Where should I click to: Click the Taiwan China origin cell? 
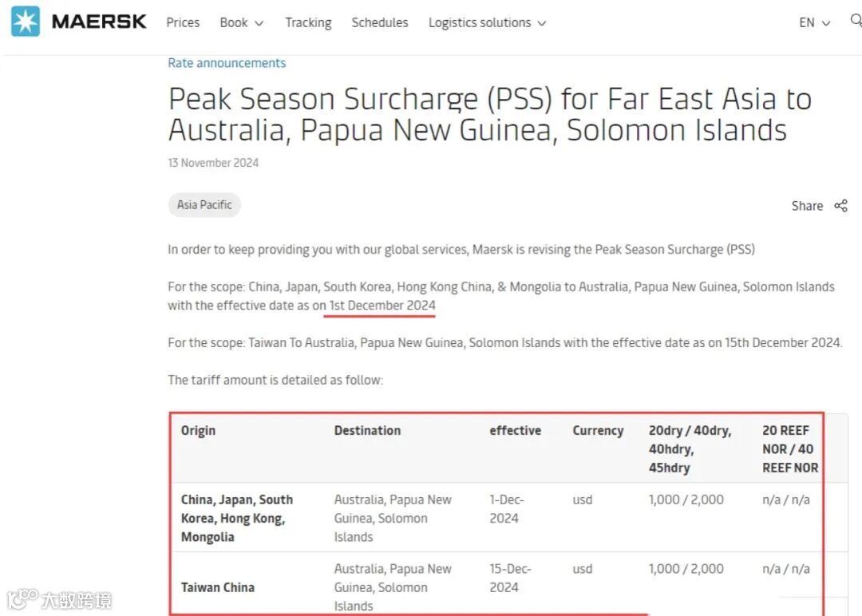tap(218, 587)
